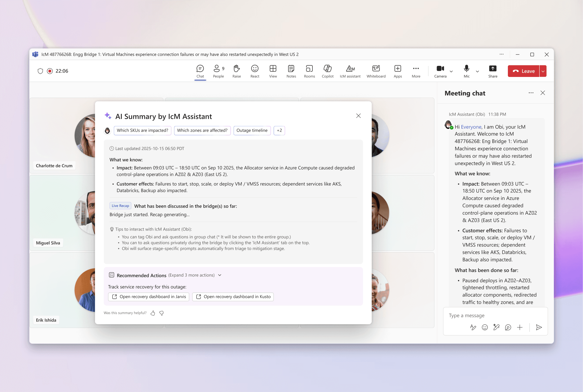Send the chat message
583x392 pixels.
539,327
